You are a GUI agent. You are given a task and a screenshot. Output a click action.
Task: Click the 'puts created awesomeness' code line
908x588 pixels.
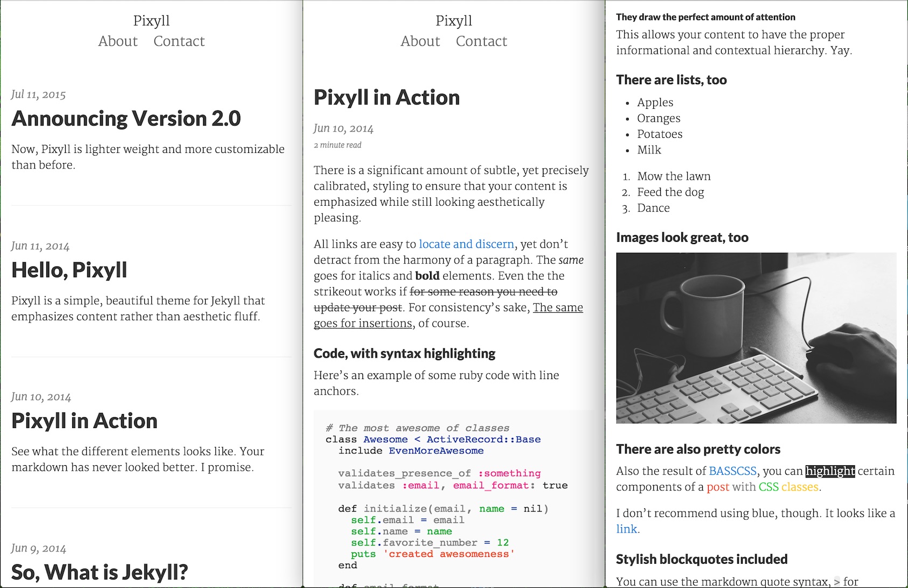coord(432,554)
